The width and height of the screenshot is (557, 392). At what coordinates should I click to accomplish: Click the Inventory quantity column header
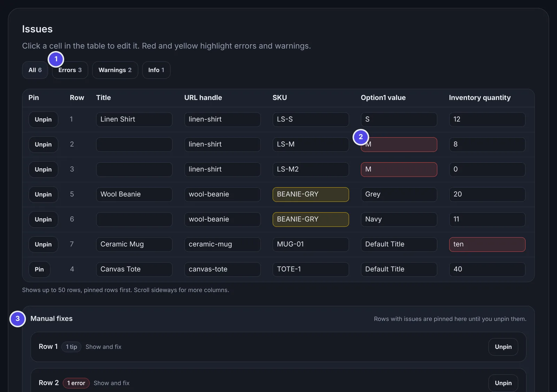coord(480,98)
